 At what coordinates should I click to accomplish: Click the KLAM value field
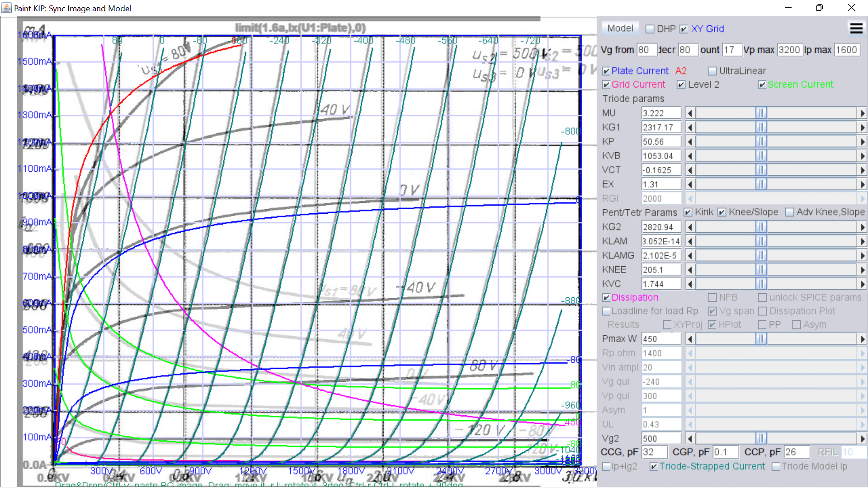(x=661, y=241)
